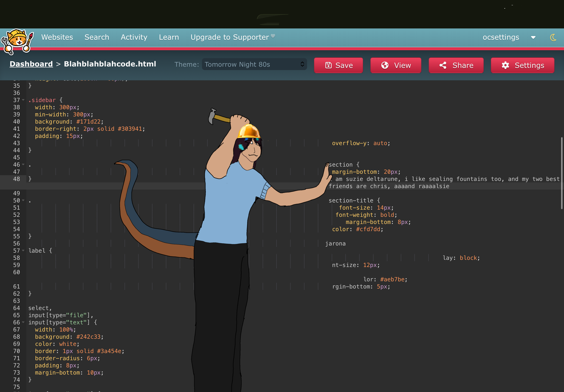Screen dimensions: 564x392
Task: Open the ocsettings account dropdown arrow
Action: click(533, 38)
